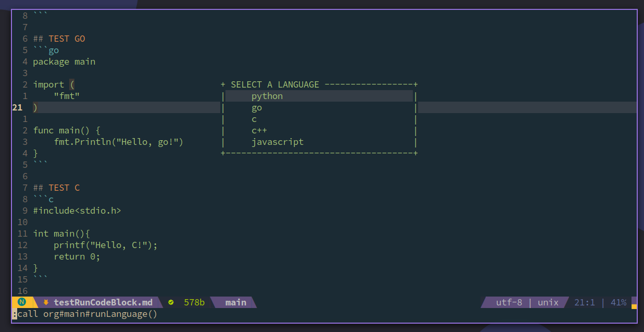Click the ```c code fence line

pos(43,199)
